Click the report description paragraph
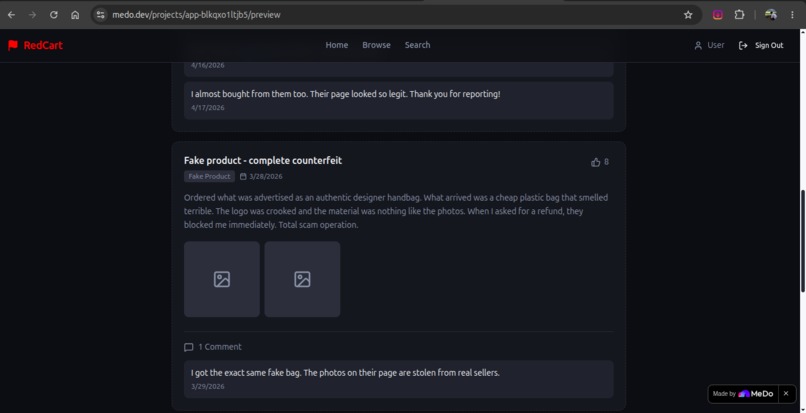The height and width of the screenshot is (413, 806). point(396,211)
